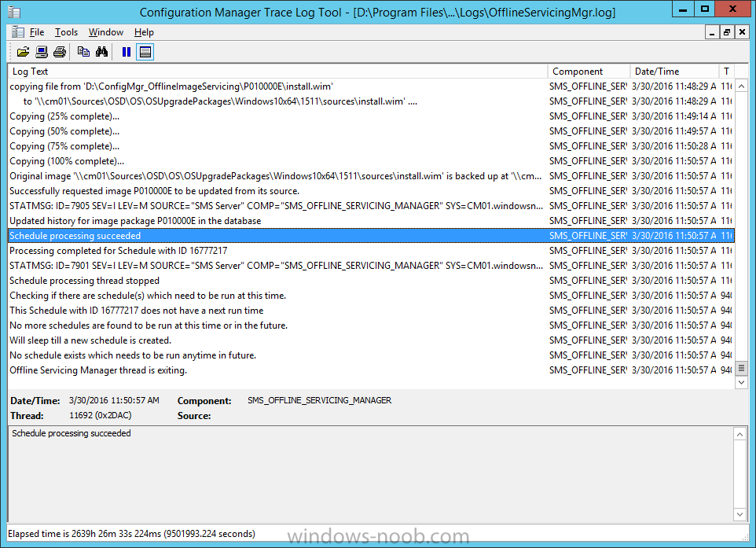Click the T thread column header
Screen dimensions: 756x548
[x=726, y=72]
